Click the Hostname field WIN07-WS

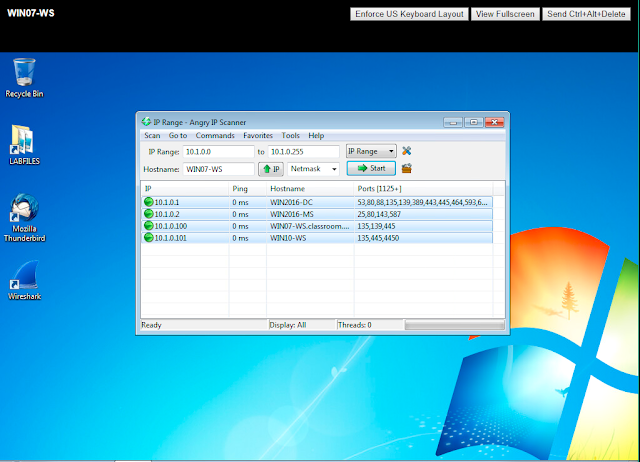(218, 169)
